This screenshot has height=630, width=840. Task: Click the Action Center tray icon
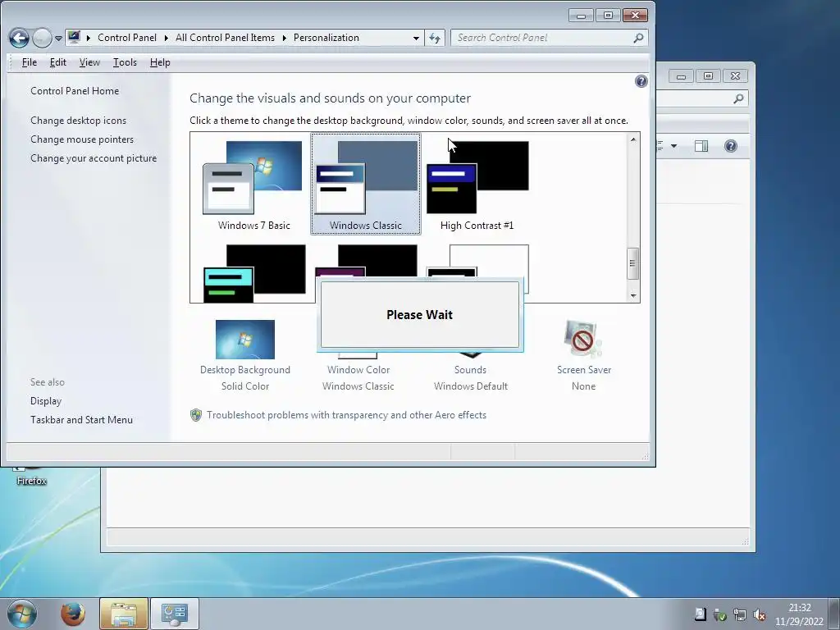(x=700, y=614)
